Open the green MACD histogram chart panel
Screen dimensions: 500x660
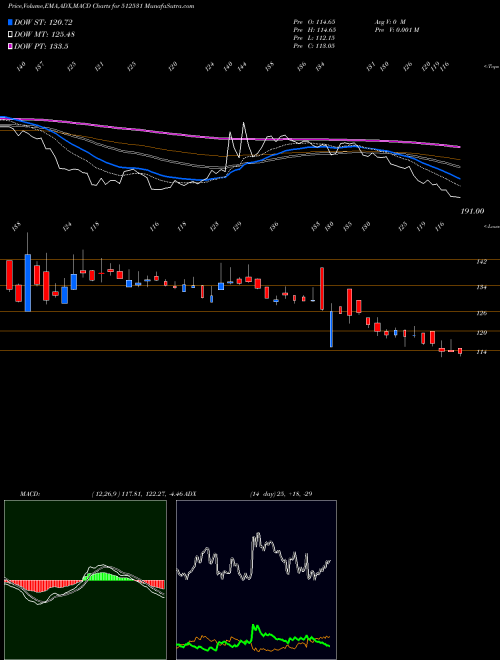coord(85,580)
